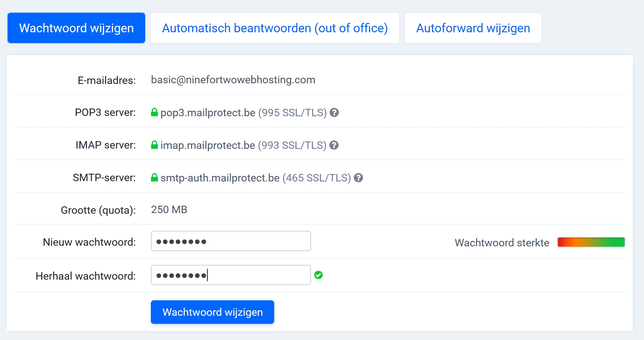Viewport: 644px width, 340px height.
Task: Open the Autoforward wijzigen tab
Action: point(473,28)
